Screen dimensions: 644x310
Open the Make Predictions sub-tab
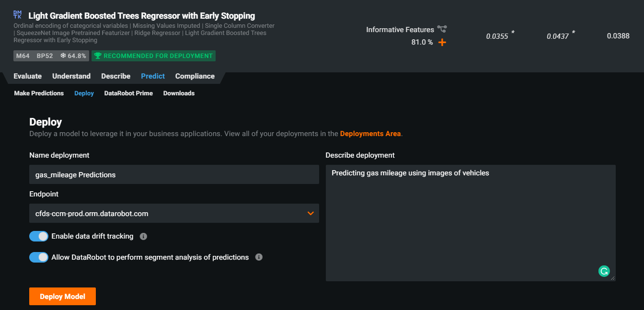tap(39, 93)
